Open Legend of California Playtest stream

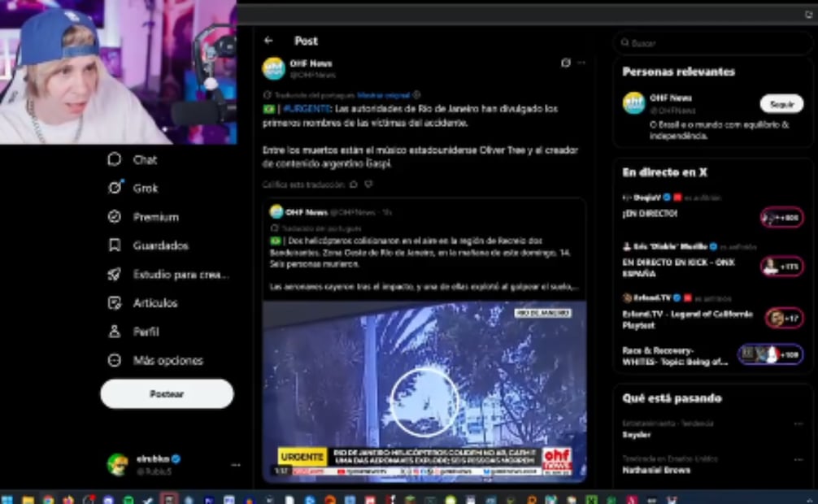pyautogui.click(x=688, y=319)
